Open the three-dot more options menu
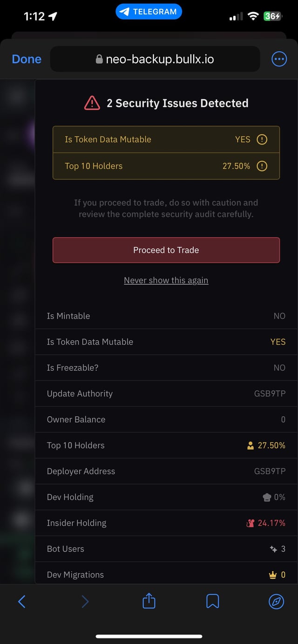 pyautogui.click(x=279, y=59)
